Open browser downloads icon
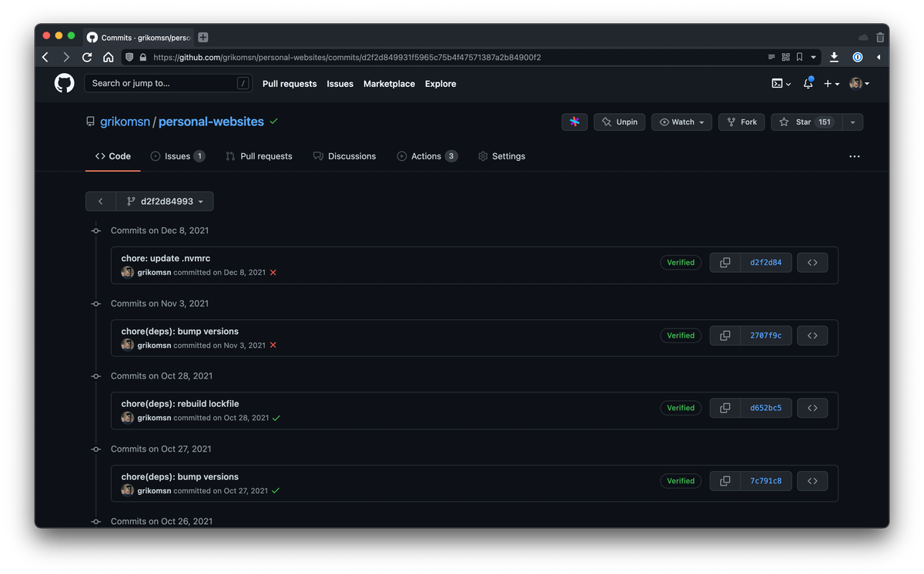 click(834, 57)
